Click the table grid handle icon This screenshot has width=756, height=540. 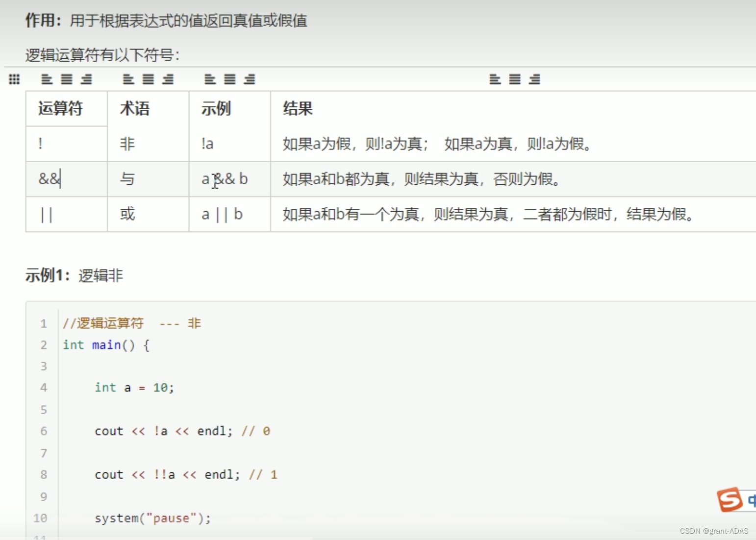click(14, 79)
